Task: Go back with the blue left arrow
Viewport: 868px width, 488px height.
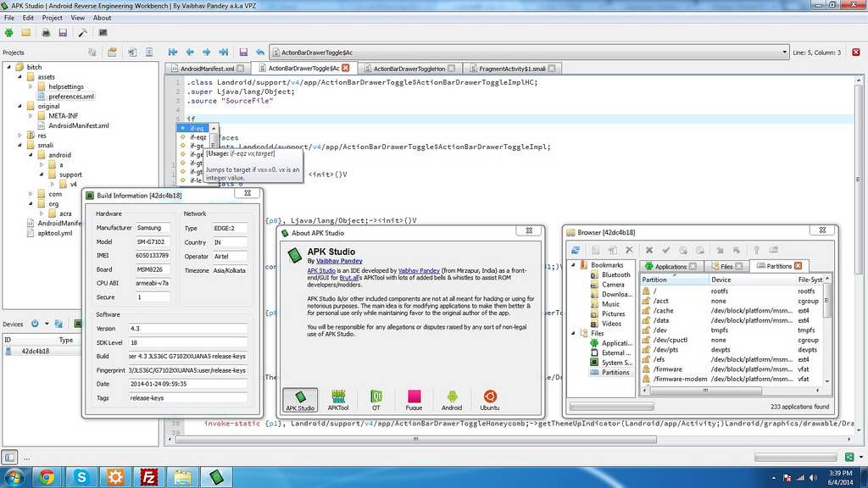Action: point(190,52)
